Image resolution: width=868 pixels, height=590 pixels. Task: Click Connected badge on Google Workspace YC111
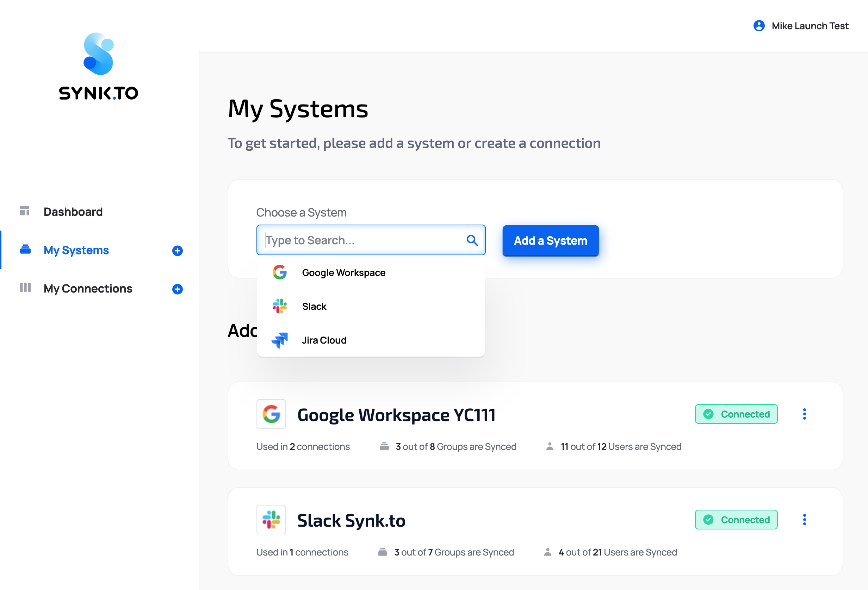click(736, 414)
